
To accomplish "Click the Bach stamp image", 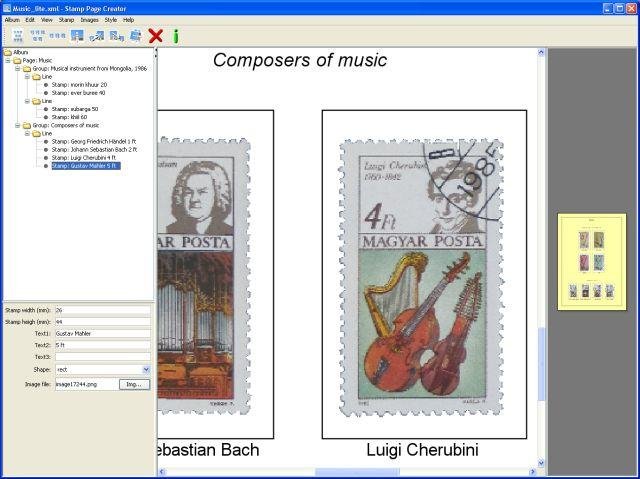I will coord(204,275).
